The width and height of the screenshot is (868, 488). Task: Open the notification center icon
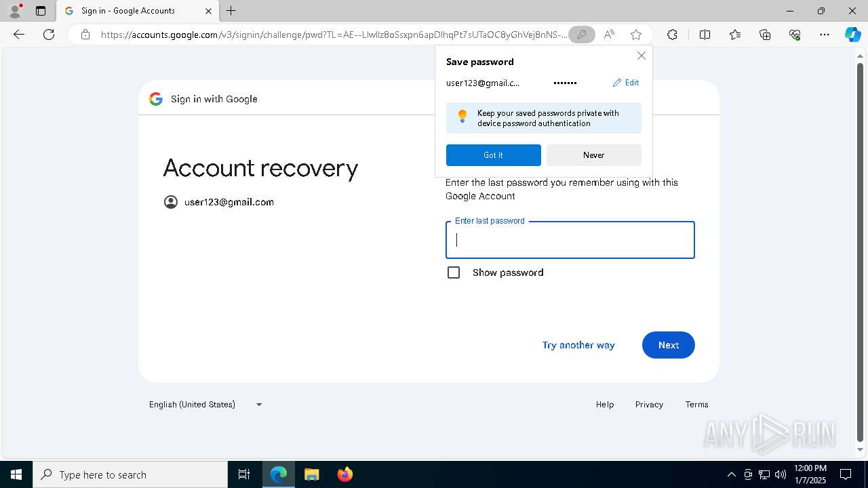coord(846,474)
